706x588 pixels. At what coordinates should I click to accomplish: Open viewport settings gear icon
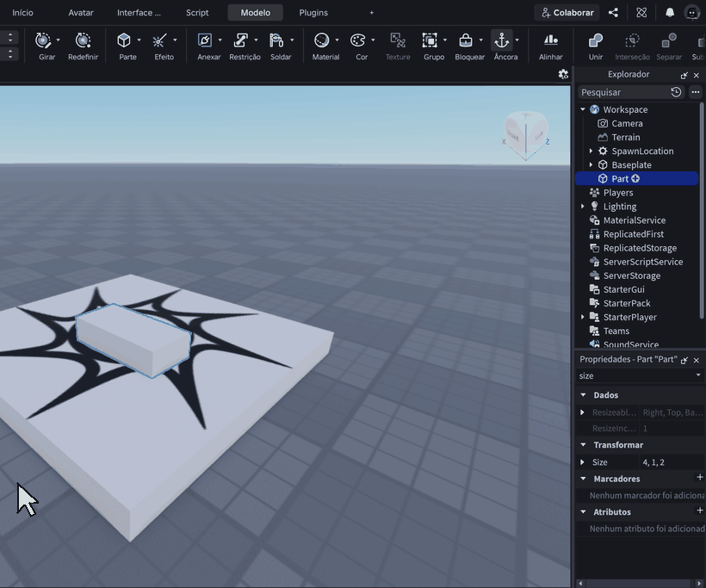563,74
